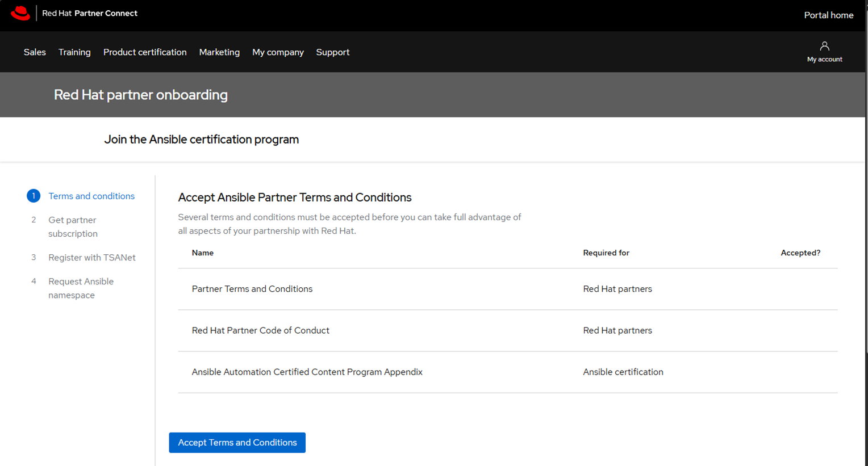
Task: Open Ansible Automation Certified Content Program Appendix
Action: click(307, 372)
